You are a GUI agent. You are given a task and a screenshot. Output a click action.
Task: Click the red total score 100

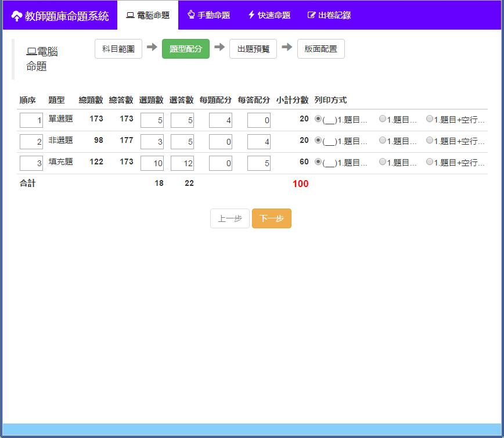point(301,184)
